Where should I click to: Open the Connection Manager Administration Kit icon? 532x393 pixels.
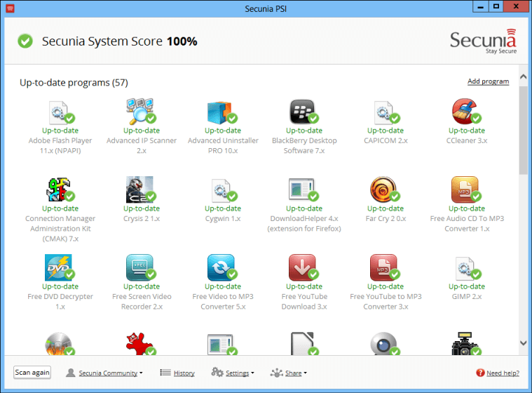coord(60,189)
